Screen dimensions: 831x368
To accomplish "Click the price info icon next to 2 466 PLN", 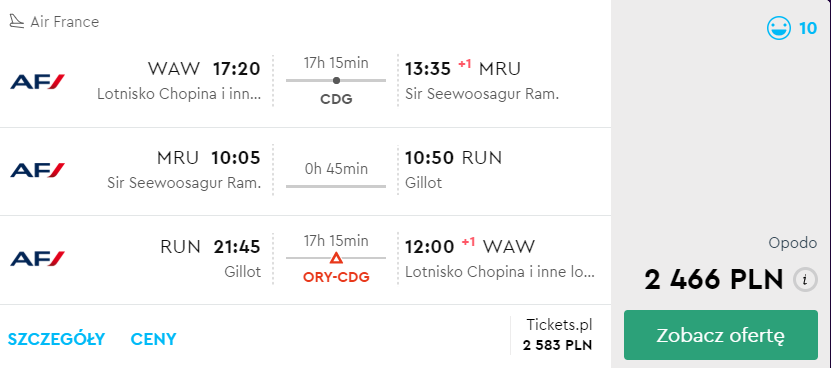I will click(805, 279).
